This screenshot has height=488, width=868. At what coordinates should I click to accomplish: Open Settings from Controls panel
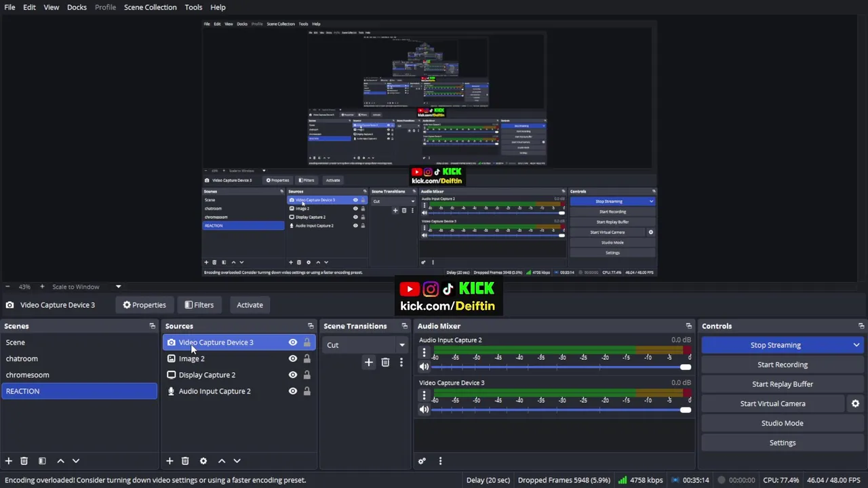783,443
